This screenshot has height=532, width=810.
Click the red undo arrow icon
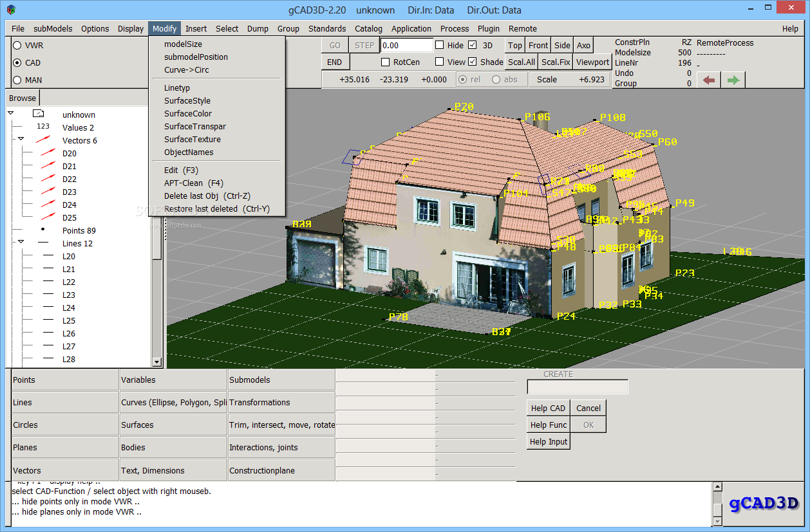coord(709,80)
